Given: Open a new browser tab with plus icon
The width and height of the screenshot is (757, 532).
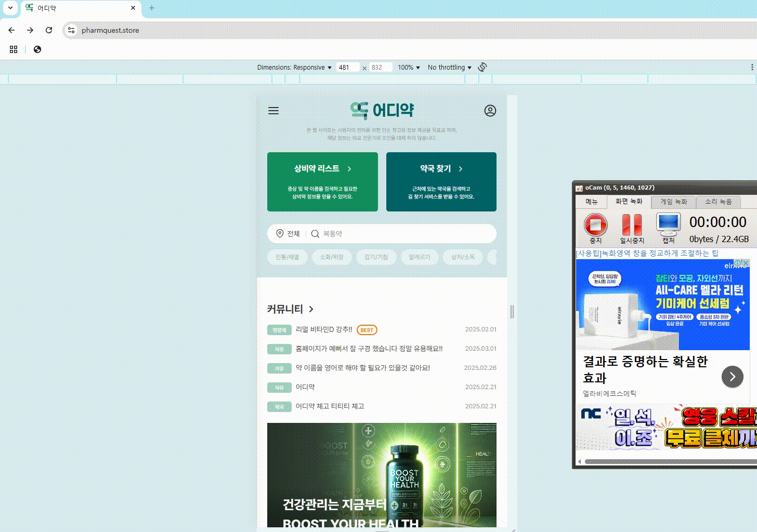Looking at the screenshot, I should (152, 8).
